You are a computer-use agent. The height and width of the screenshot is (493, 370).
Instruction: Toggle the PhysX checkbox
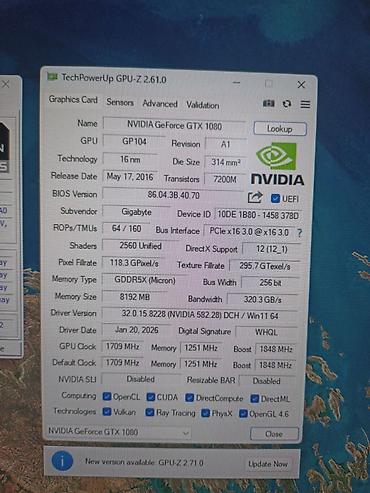click(205, 413)
